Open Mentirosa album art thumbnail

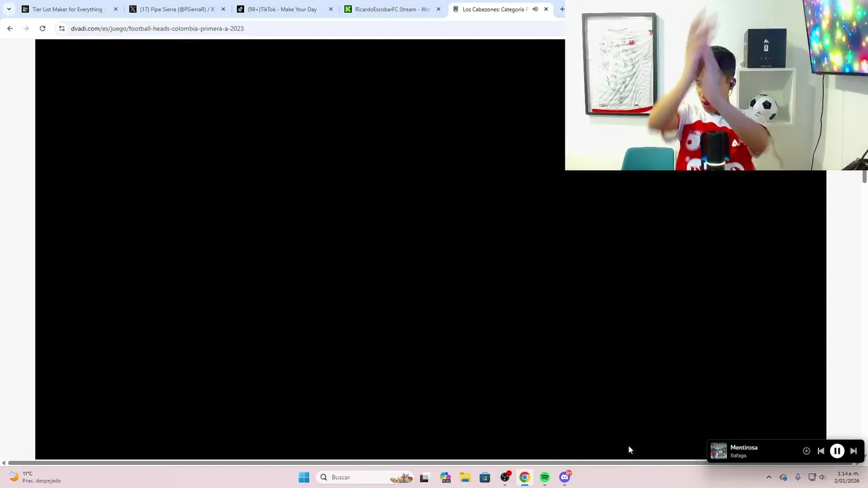[719, 451]
